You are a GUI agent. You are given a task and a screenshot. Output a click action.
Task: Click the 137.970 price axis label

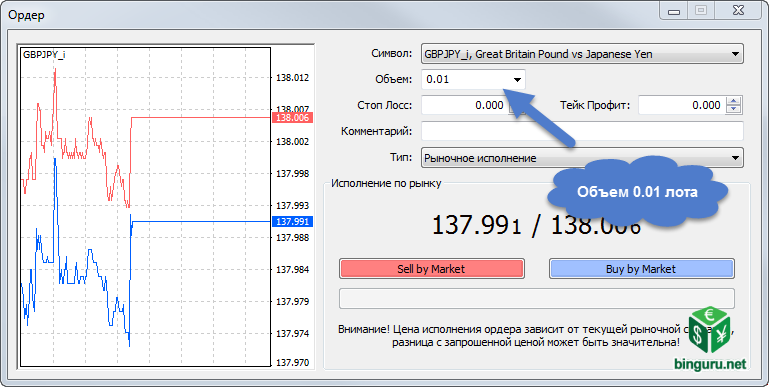click(293, 363)
